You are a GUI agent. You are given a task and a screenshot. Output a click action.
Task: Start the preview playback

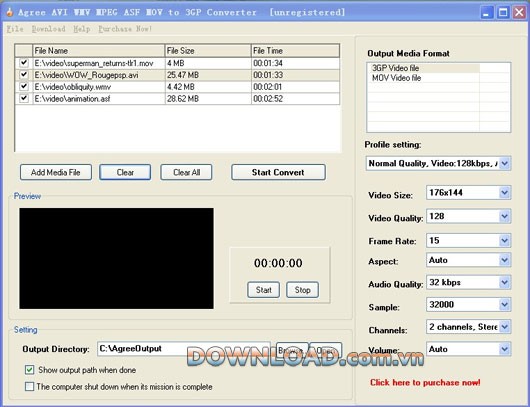point(263,290)
